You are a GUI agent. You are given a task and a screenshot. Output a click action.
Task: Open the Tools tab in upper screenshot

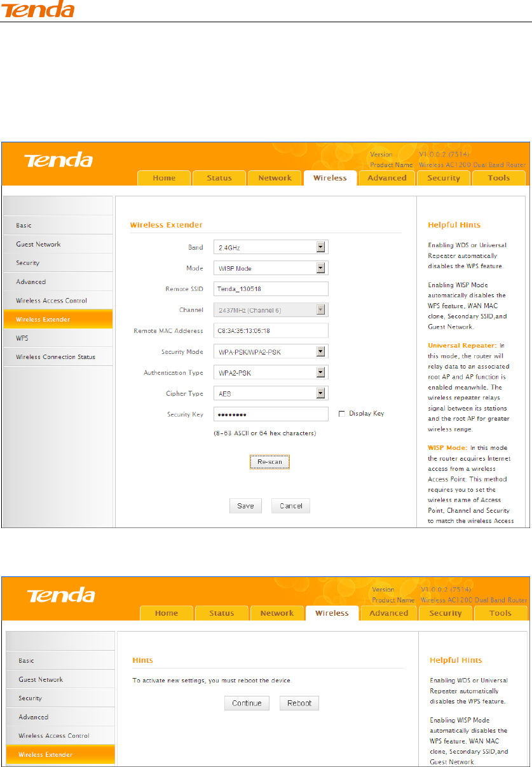click(x=499, y=178)
